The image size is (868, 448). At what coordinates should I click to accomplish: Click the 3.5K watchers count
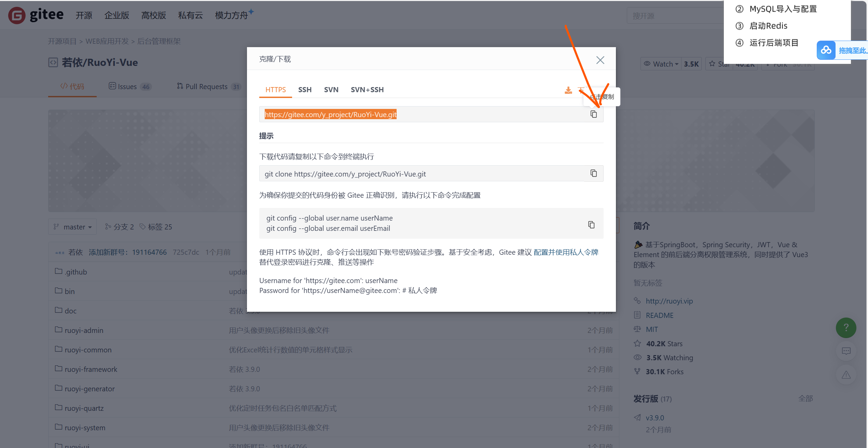click(691, 64)
